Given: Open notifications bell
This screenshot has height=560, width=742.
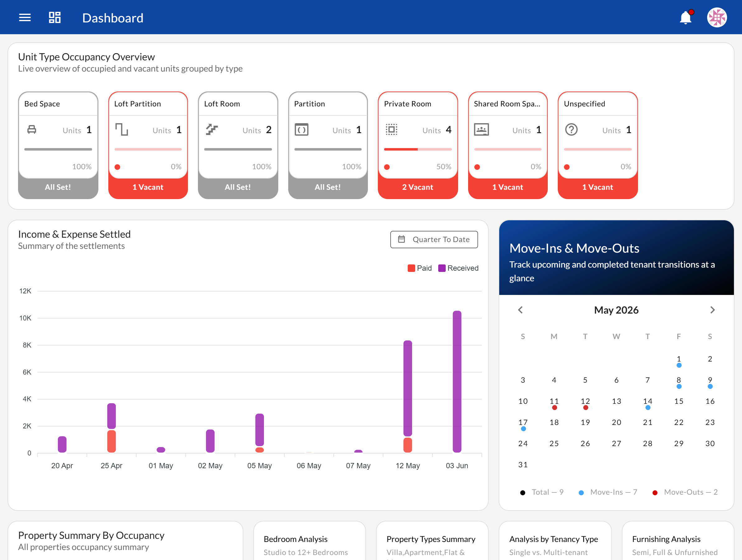Looking at the screenshot, I should click(685, 17).
